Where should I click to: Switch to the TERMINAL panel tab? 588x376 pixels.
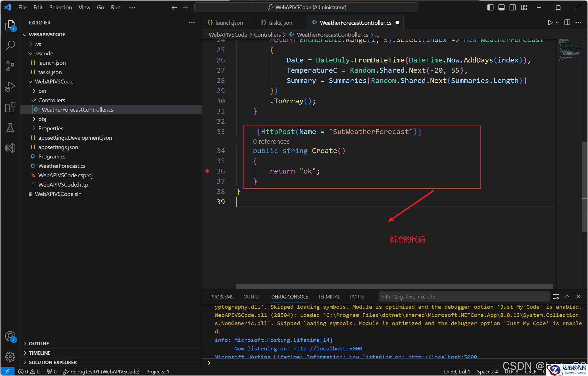(329, 296)
